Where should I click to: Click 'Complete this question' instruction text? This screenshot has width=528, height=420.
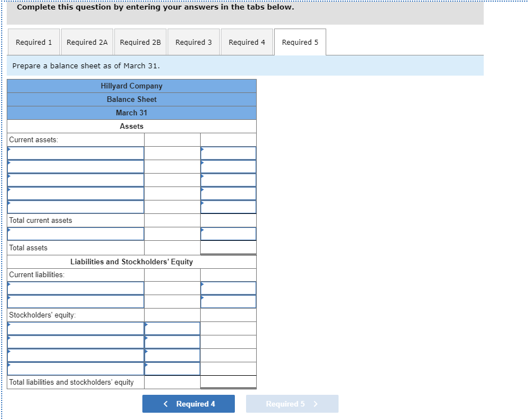[x=155, y=7]
